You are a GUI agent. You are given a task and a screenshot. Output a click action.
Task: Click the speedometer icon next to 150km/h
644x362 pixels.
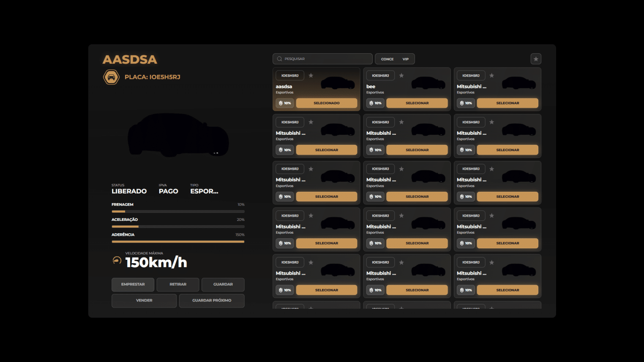117,261
